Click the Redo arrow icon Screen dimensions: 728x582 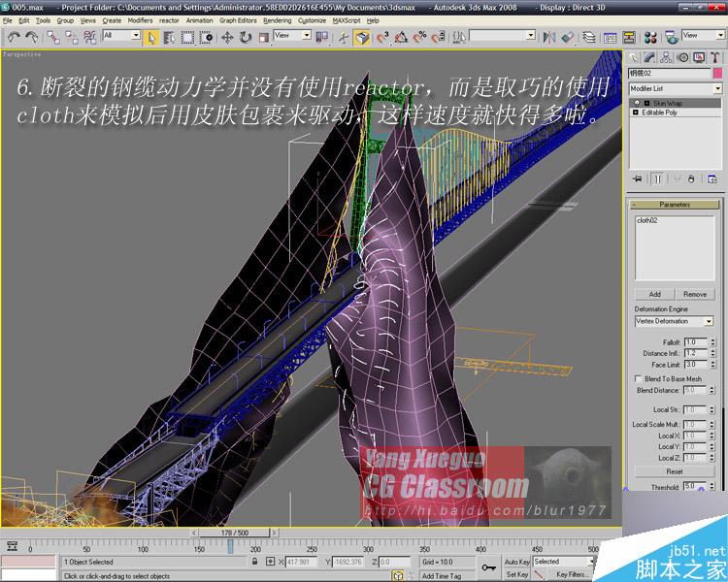click(32, 37)
